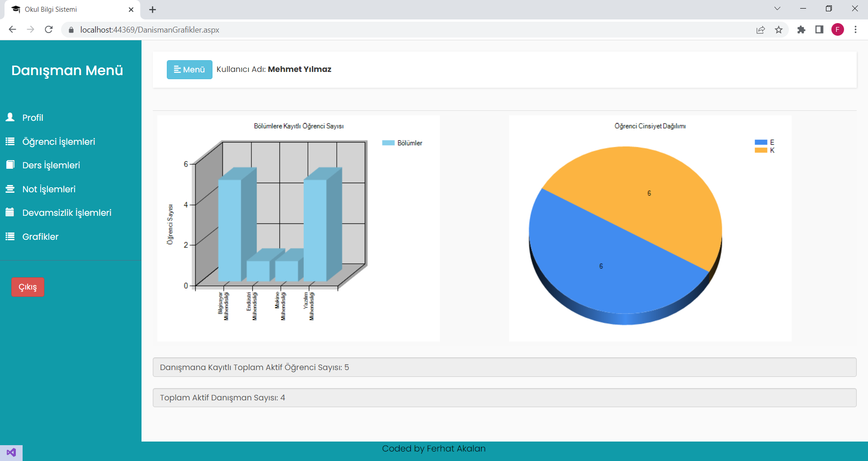Click the page reload icon

48,29
